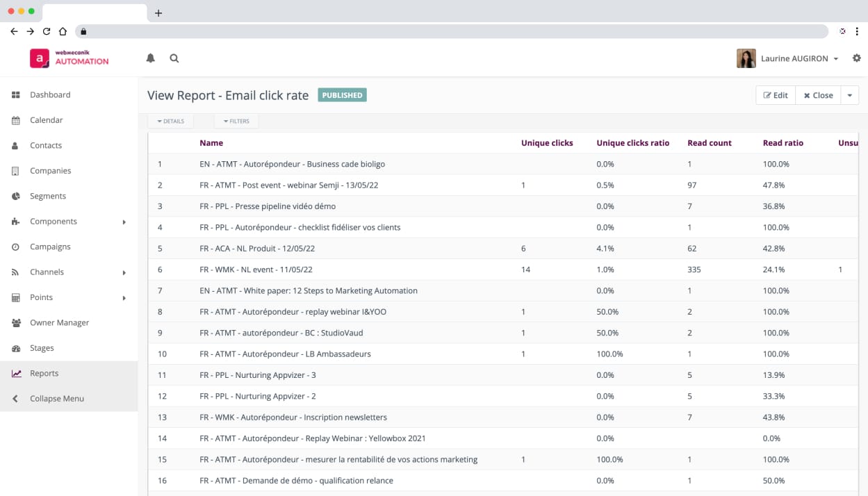The height and width of the screenshot is (496, 868).
Task: Expand the Filters section
Action: 236,122
